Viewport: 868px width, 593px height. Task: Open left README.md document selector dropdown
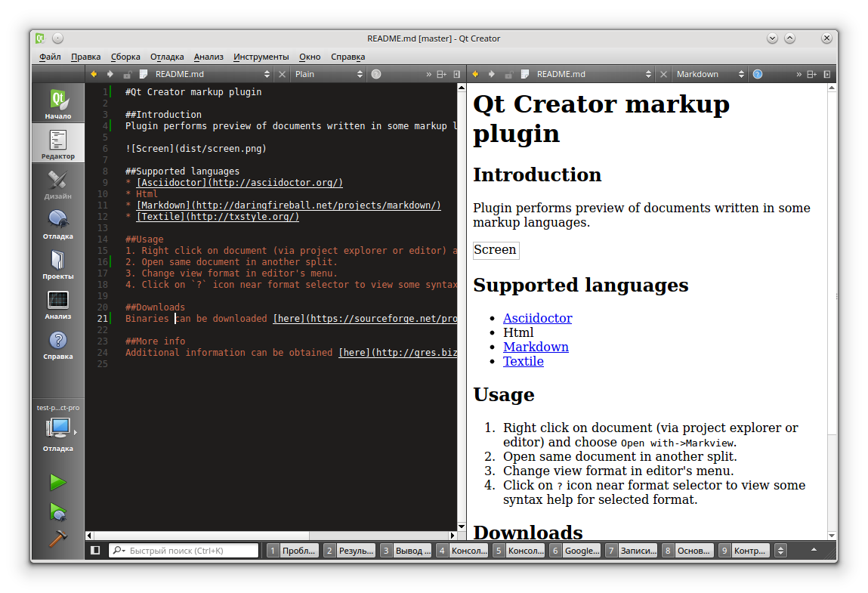tap(212, 74)
